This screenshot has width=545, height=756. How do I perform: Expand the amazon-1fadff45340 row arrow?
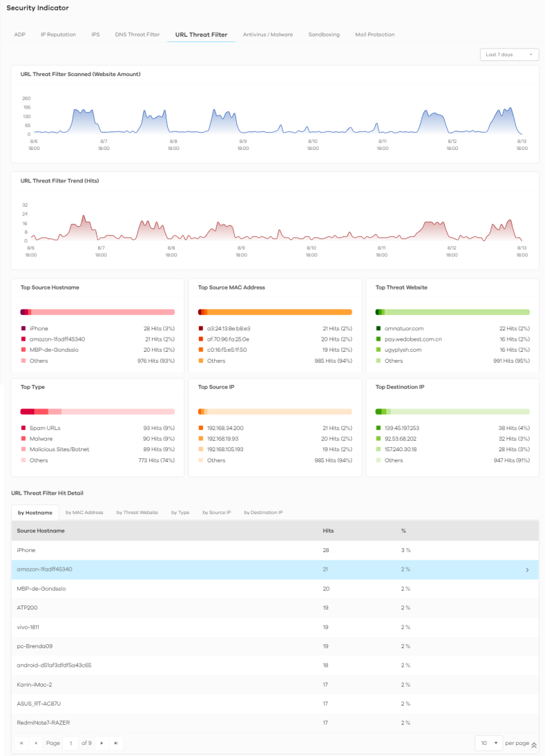(528, 569)
